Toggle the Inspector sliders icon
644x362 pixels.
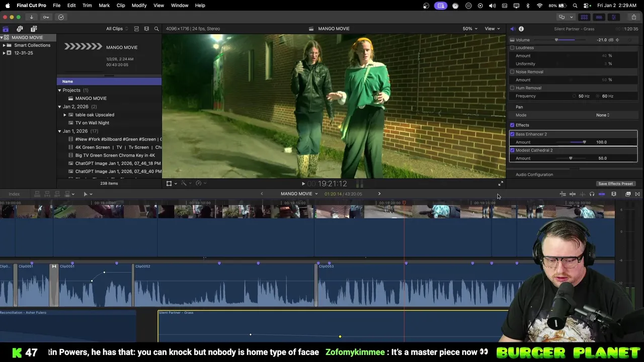coord(613,17)
